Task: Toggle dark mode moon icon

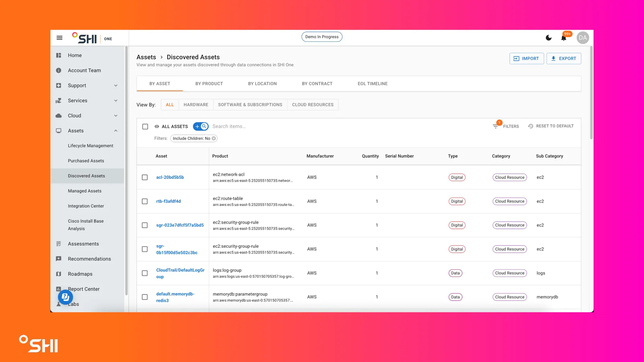Action: (x=549, y=38)
